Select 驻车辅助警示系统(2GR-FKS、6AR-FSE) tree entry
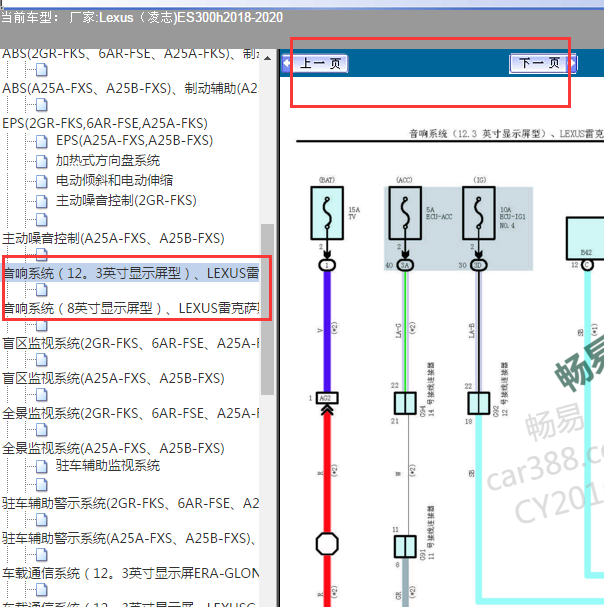This screenshot has width=604, height=607. pyautogui.click(x=130, y=503)
